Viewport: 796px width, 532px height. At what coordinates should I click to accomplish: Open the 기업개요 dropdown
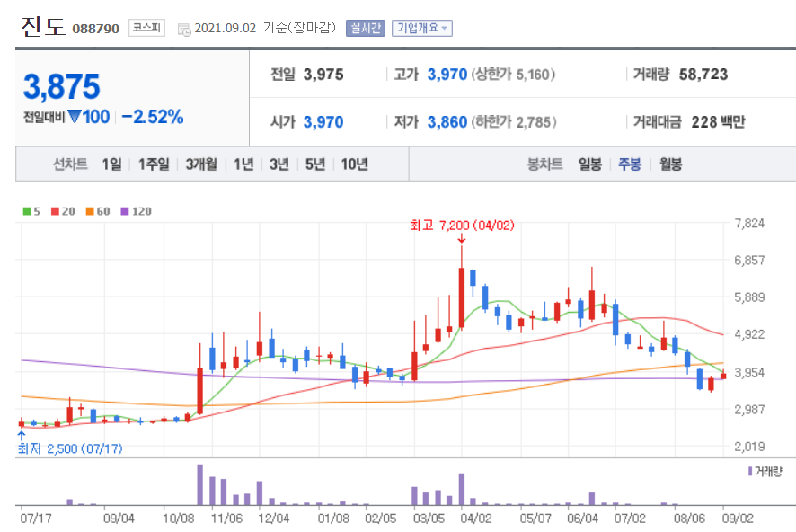click(421, 27)
